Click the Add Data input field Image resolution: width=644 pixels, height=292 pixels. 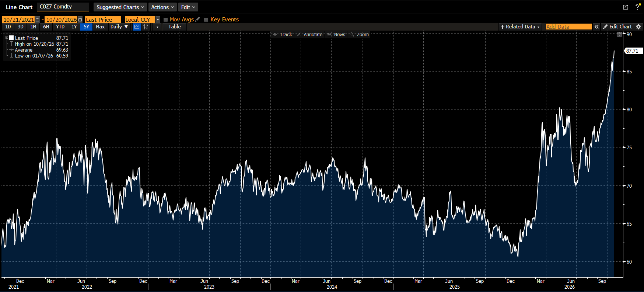pyautogui.click(x=569, y=27)
